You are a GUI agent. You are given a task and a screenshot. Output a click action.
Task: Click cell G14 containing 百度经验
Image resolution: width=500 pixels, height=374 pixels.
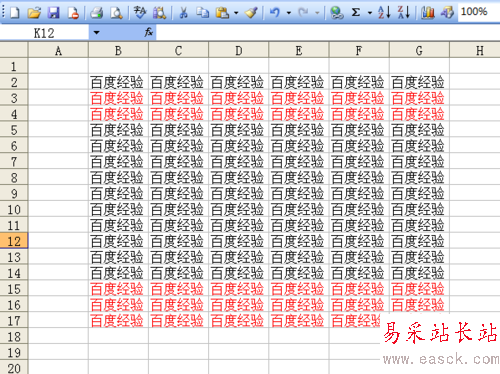pyautogui.click(x=419, y=273)
